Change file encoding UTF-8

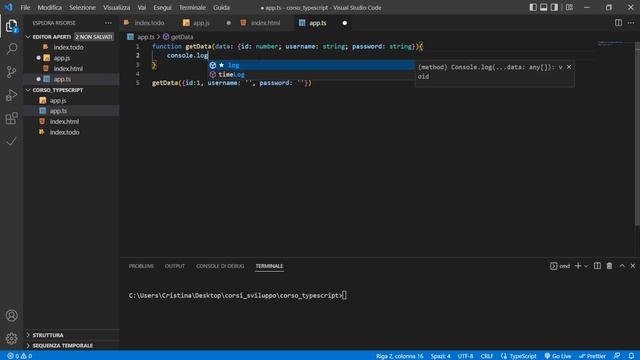[465, 356]
